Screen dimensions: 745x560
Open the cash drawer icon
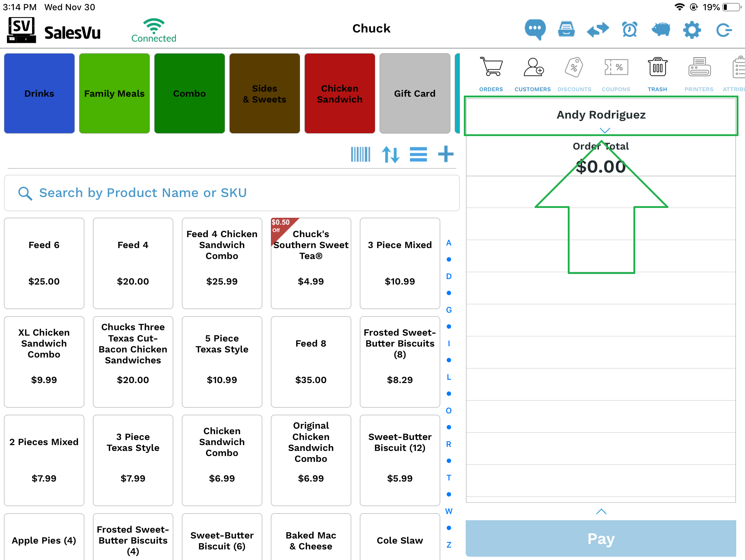[566, 30]
